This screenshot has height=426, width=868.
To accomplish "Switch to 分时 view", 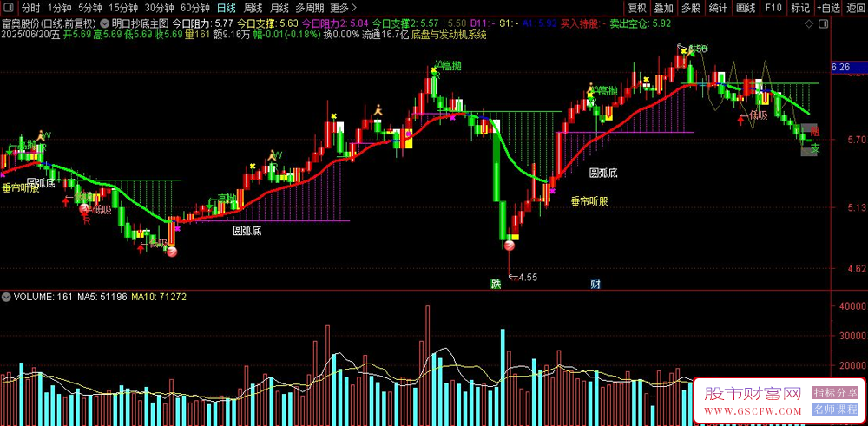I will point(31,8).
